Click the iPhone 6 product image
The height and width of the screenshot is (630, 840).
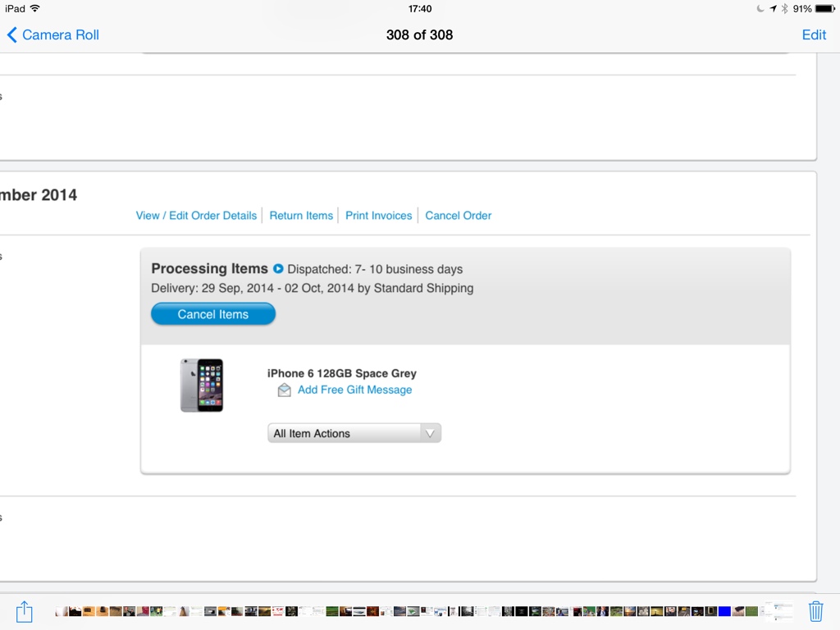pos(202,386)
